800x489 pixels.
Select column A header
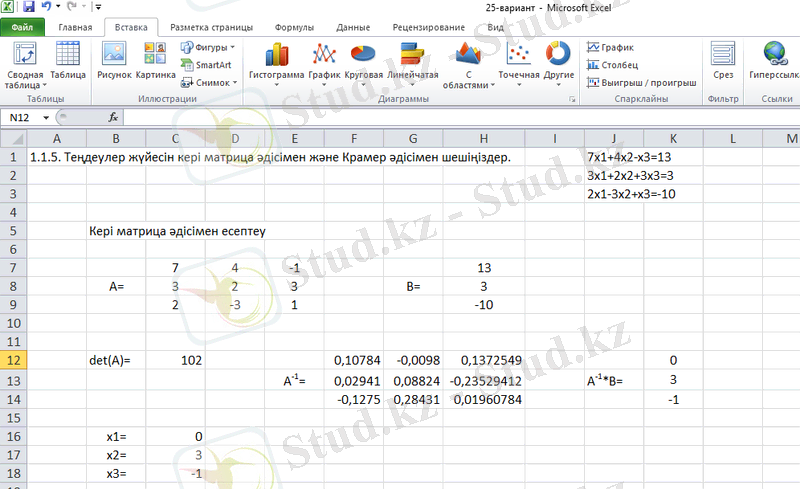pyautogui.click(x=57, y=138)
